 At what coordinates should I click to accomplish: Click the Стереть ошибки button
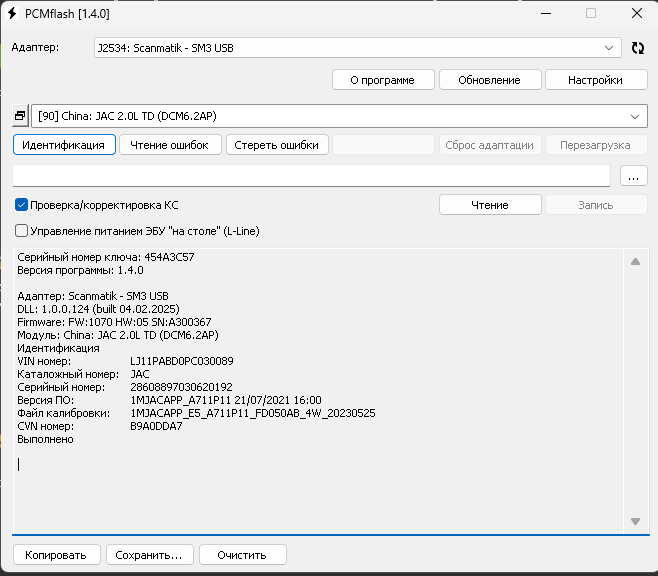coord(277,145)
